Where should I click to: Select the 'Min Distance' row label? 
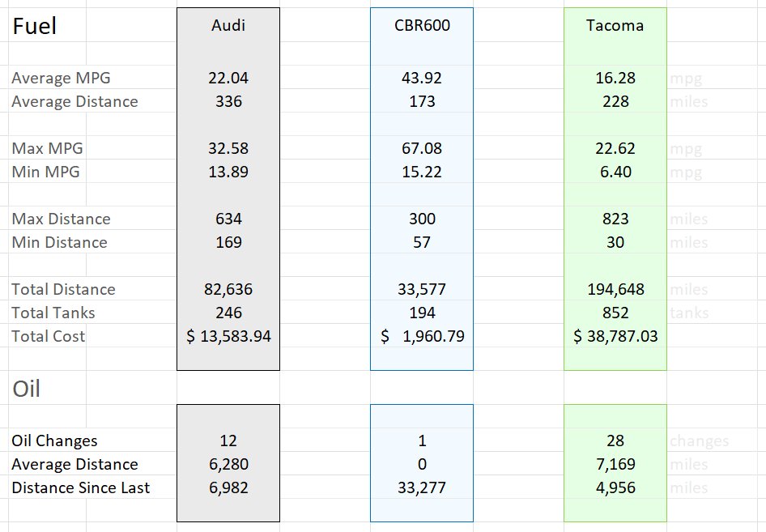[60, 242]
